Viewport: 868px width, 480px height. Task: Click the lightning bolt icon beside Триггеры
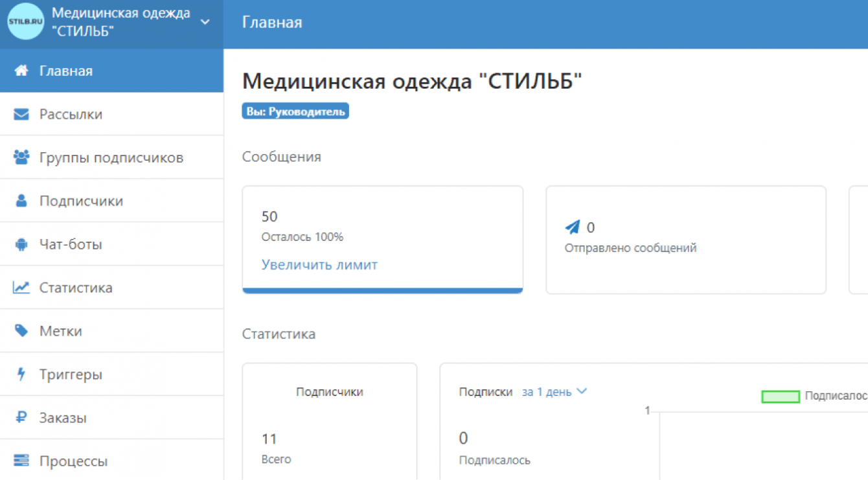[x=21, y=374]
